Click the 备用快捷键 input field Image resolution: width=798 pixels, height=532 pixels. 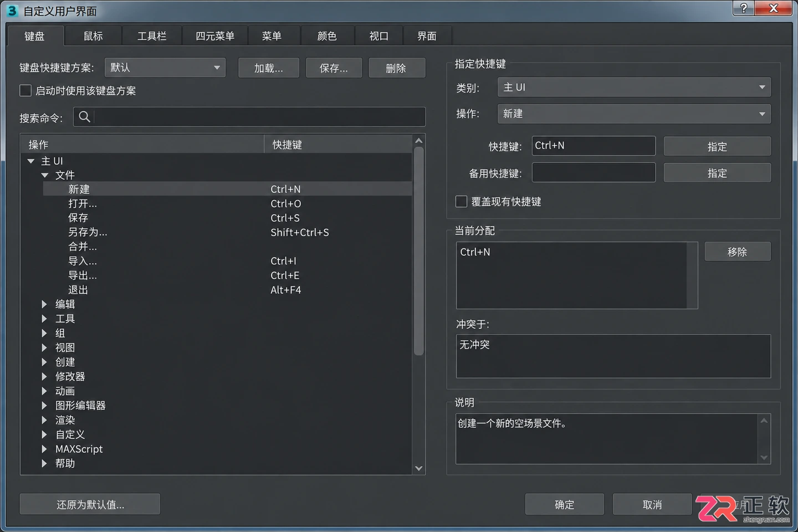[594, 172]
